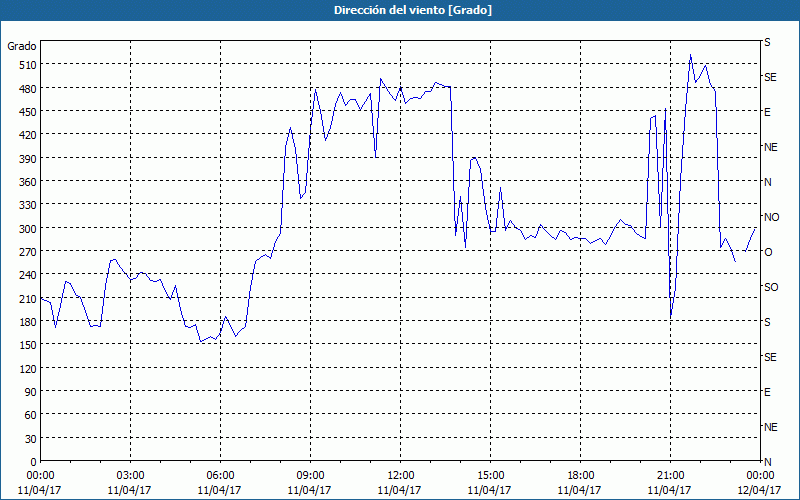
Task: Select the 480 y-axis tick label
Action: coord(28,88)
